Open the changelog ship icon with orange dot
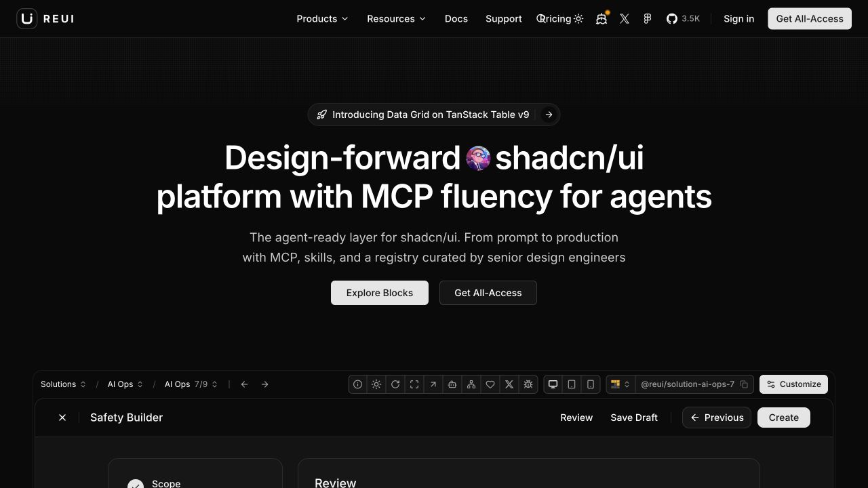868x488 pixels. 601,19
